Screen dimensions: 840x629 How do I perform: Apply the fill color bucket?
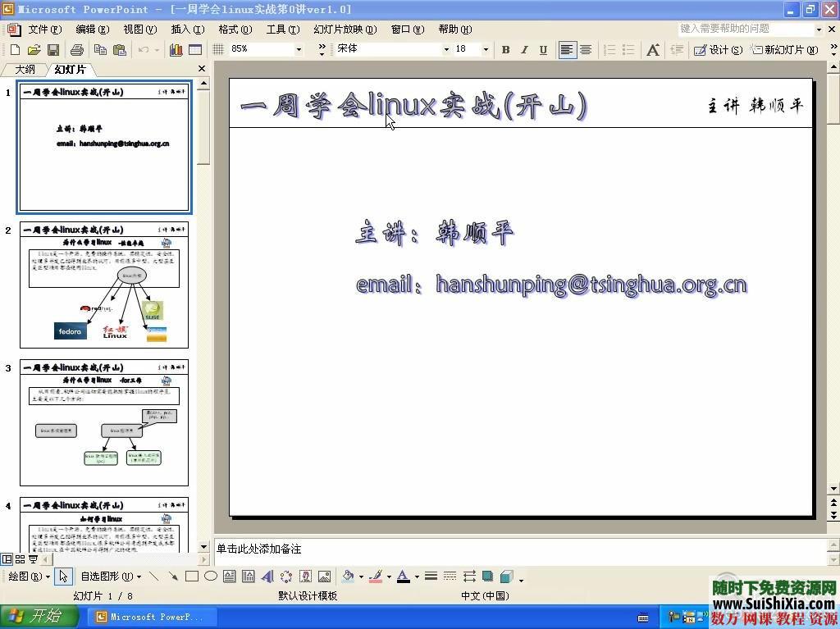(x=348, y=577)
